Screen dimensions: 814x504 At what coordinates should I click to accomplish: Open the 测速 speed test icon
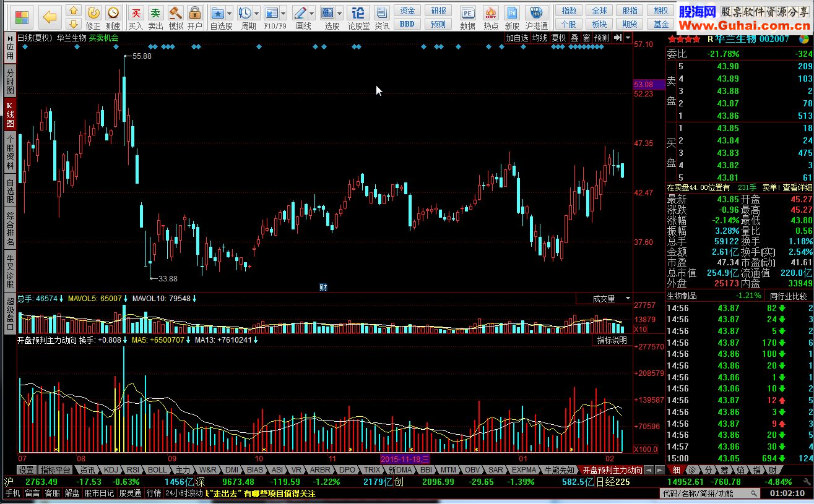point(113,17)
